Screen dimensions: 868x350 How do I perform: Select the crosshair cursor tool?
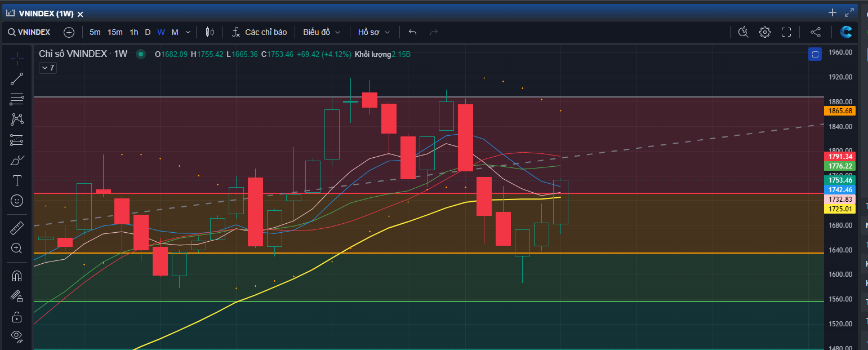17,59
